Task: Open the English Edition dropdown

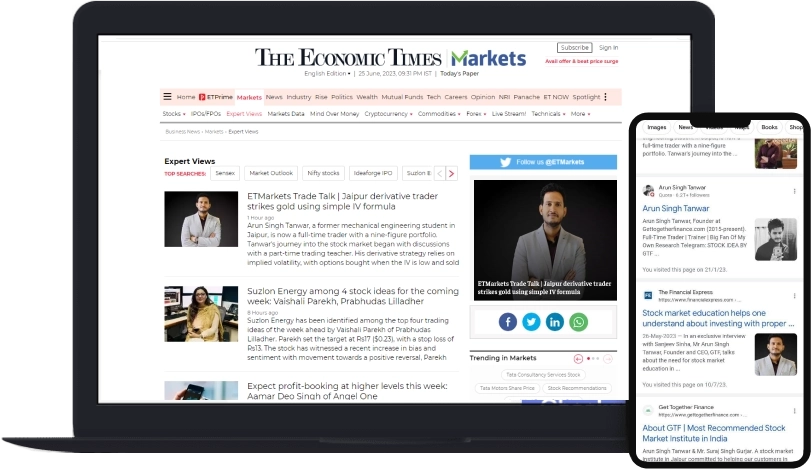Action: pos(328,74)
